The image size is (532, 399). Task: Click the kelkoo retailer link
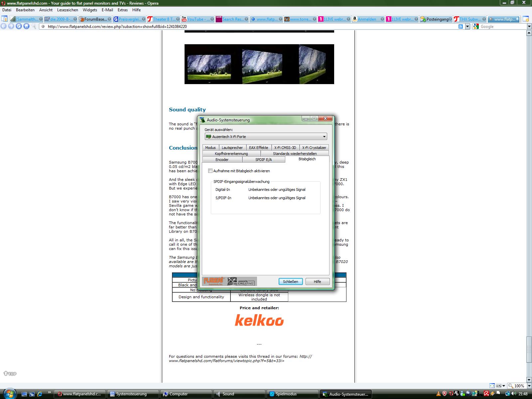[259, 320]
